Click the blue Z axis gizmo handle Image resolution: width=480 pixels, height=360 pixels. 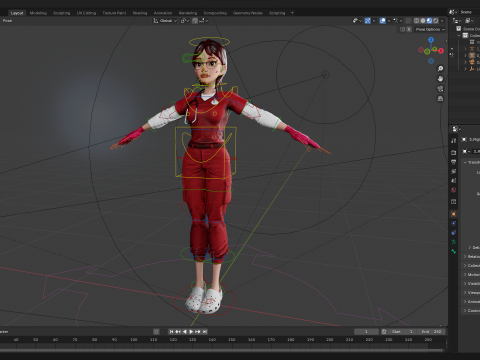coord(431,40)
